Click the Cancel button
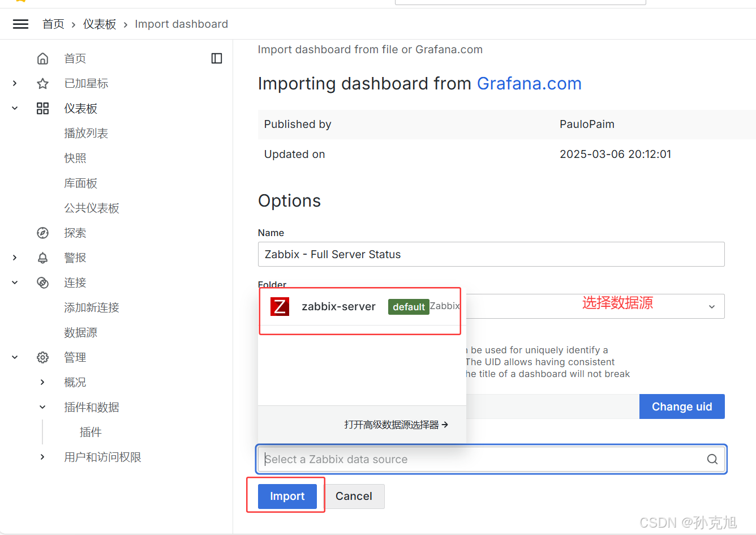This screenshot has width=756, height=535. click(x=354, y=496)
